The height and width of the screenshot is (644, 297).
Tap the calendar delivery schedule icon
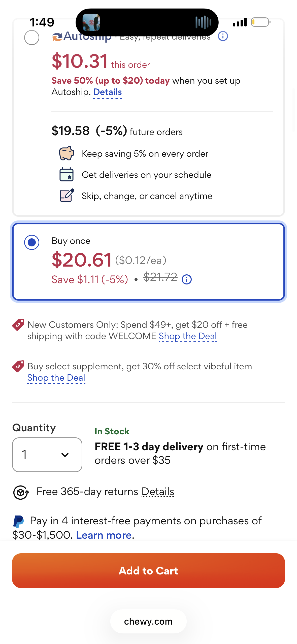click(x=67, y=174)
